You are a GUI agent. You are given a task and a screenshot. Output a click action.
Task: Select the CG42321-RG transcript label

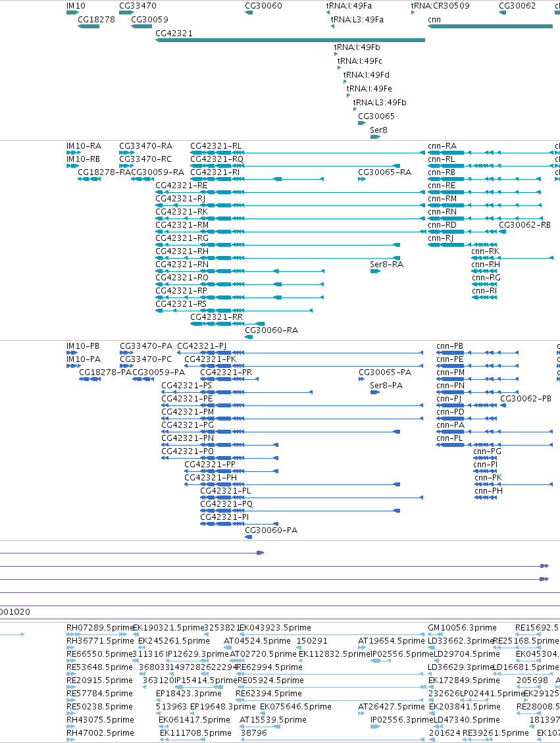[182, 238]
